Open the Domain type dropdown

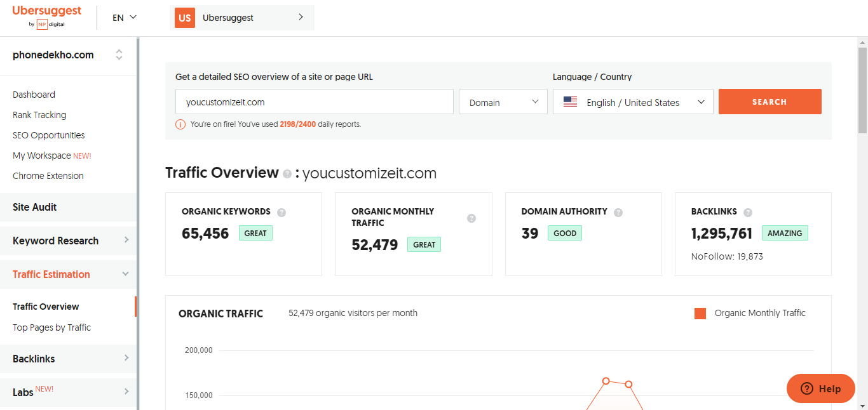click(503, 102)
